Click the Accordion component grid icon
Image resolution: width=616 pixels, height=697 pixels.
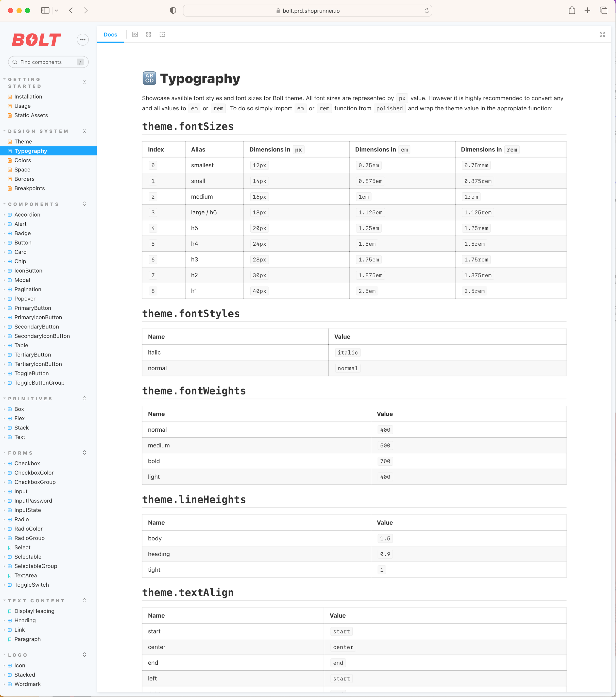tap(10, 215)
